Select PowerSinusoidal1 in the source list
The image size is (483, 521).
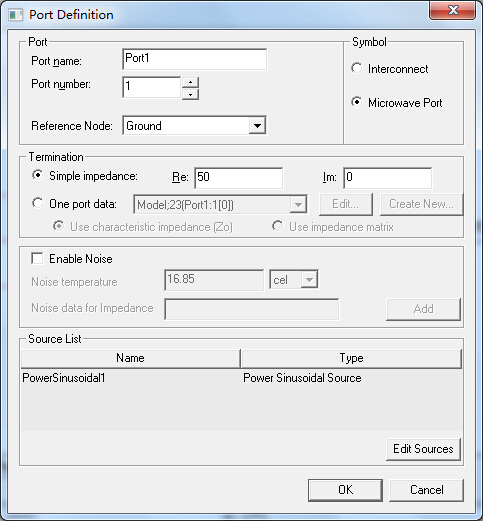pos(242,378)
